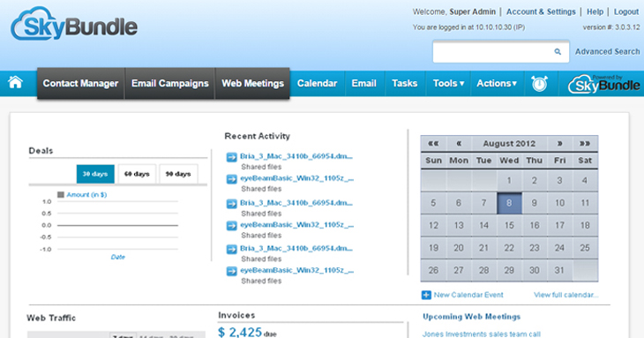Select August 4 in calendar

[x=585, y=180]
